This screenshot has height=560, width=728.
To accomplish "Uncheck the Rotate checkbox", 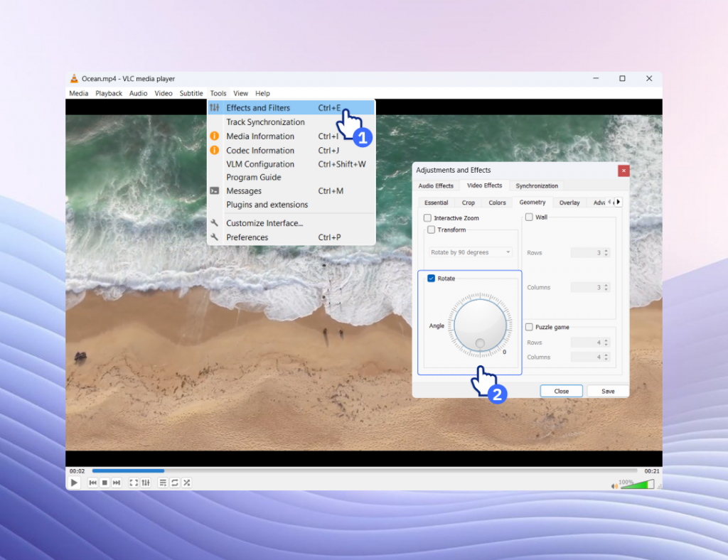I will click(x=432, y=279).
